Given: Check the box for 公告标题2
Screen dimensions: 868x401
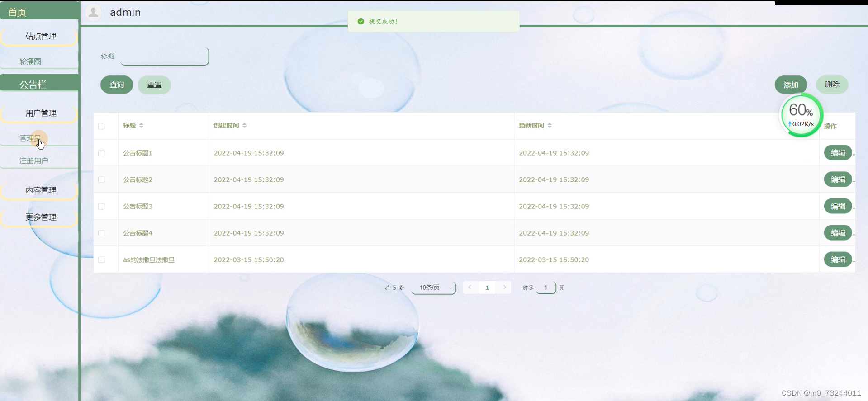Looking at the screenshot, I should (101, 179).
